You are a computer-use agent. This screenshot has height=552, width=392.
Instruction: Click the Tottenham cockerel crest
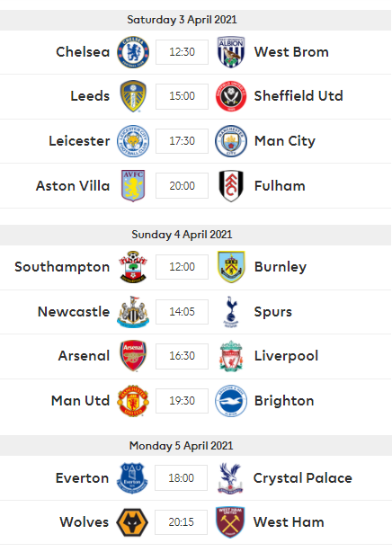[x=231, y=312]
